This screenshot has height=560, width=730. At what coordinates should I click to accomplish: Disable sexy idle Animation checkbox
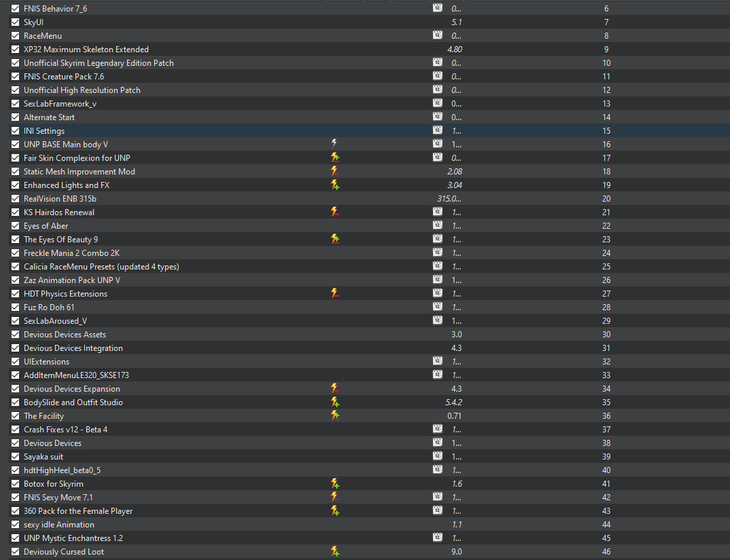16,524
